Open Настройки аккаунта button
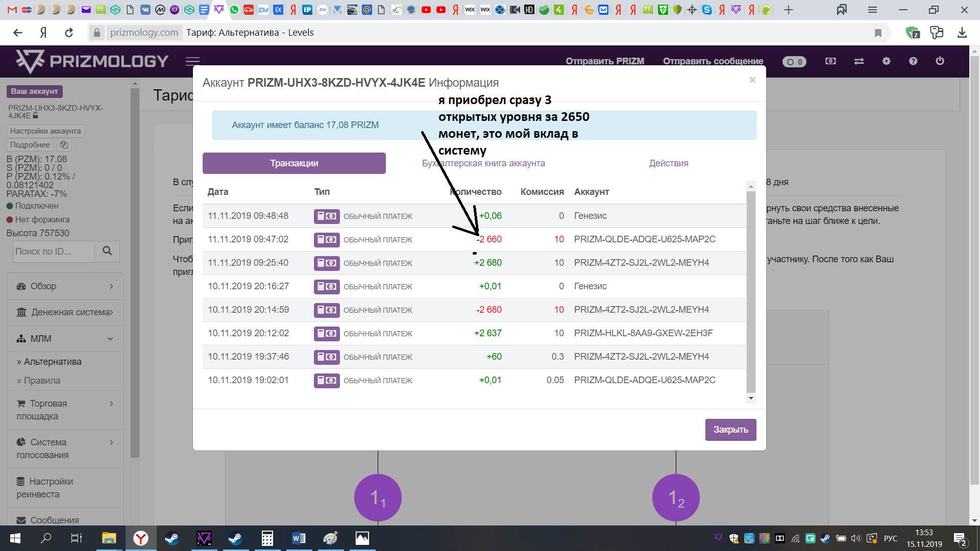 [45, 131]
